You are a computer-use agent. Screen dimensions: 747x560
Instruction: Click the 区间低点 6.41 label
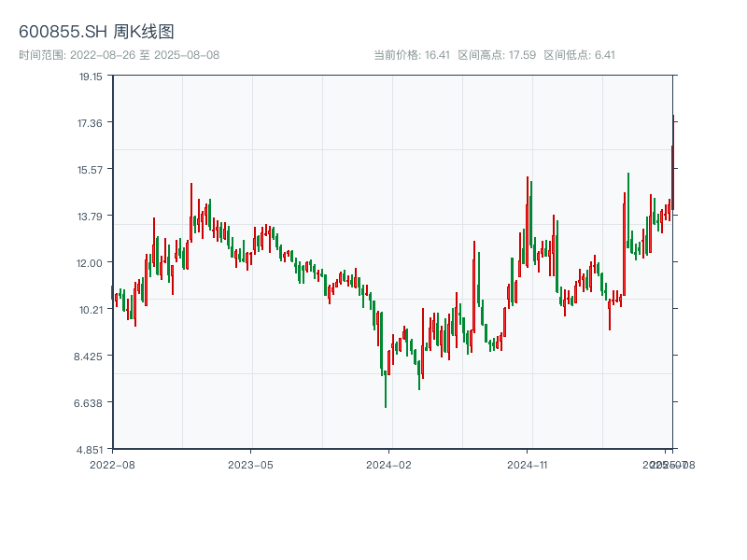pos(579,55)
